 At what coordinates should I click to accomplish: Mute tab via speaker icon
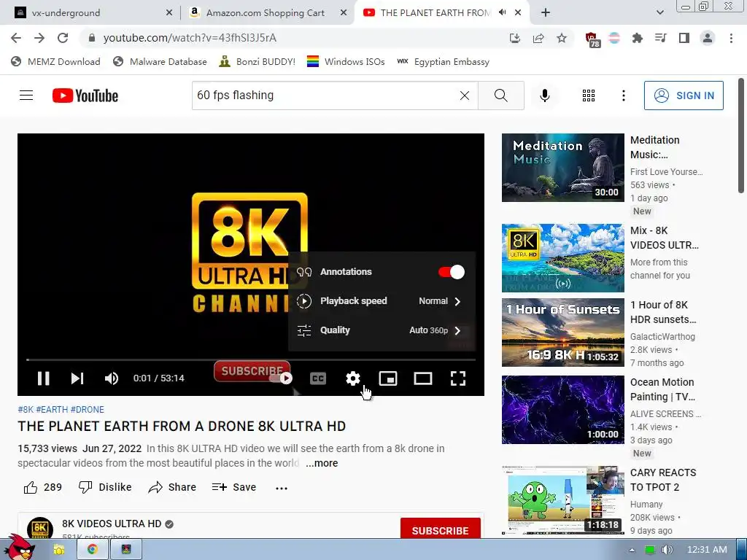coord(502,12)
